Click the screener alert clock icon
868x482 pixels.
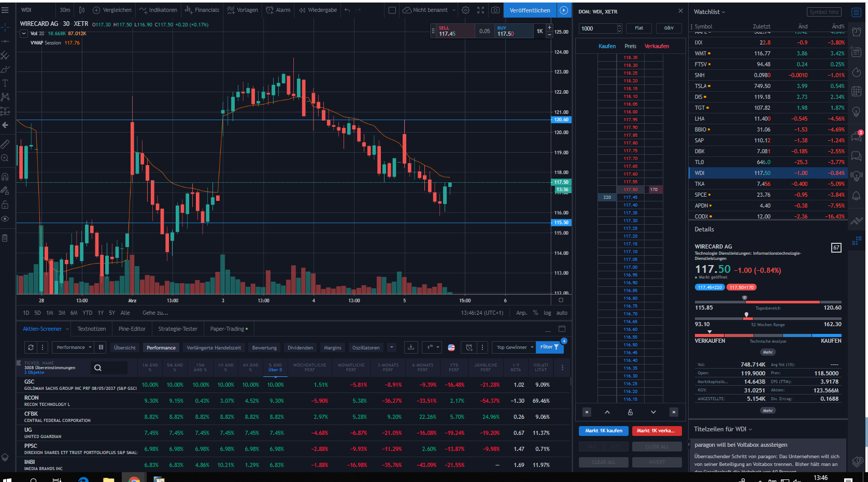469,347
